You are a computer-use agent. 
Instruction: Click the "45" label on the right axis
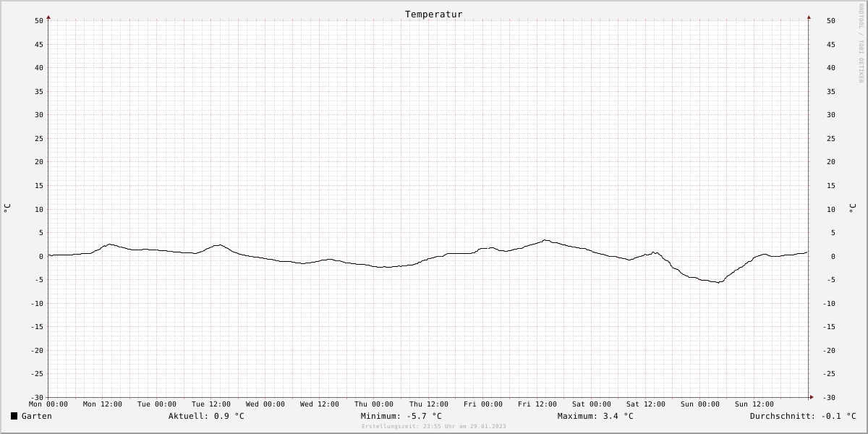click(831, 45)
